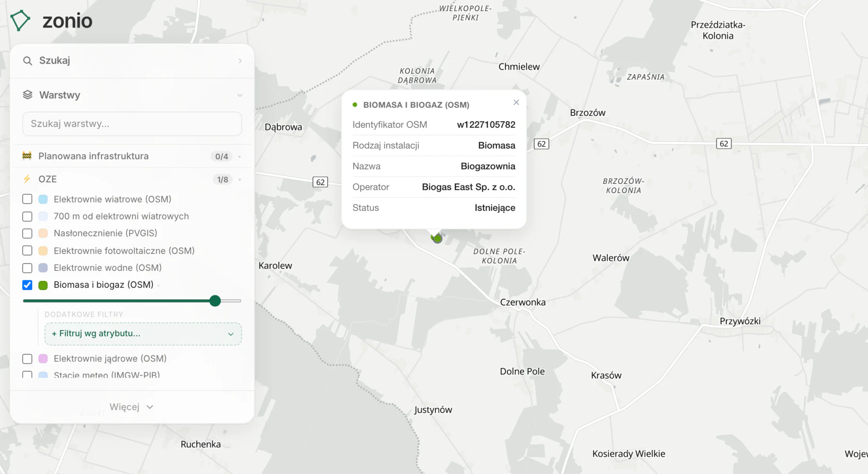Click Biomasa i biogaz green color swatch
This screenshot has width=868, height=474.
tap(43, 285)
